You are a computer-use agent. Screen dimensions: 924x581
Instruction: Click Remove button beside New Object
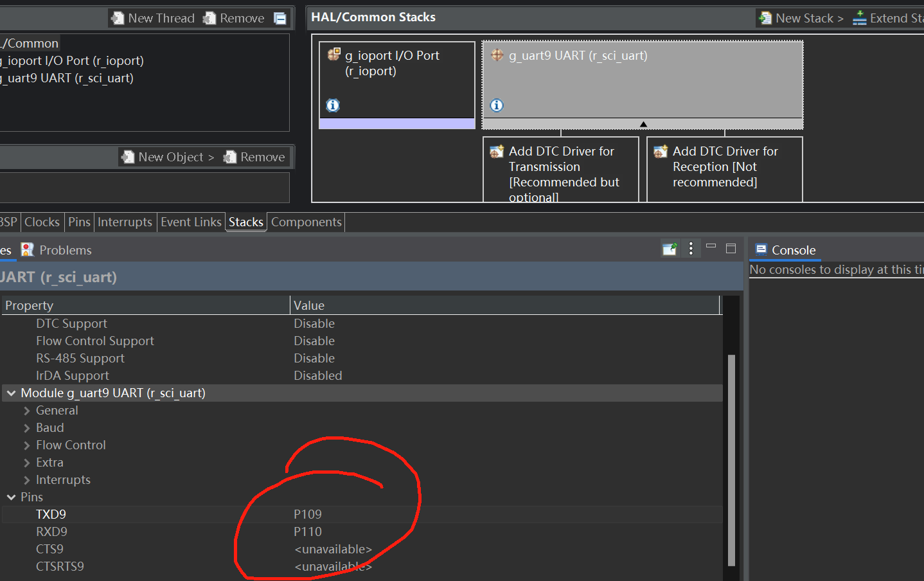(254, 157)
